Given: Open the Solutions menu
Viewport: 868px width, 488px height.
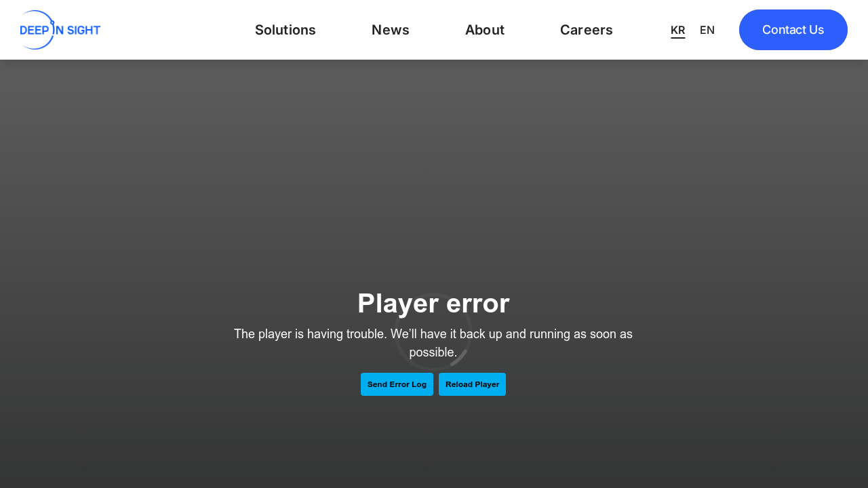Looking at the screenshot, I should pyautogui.click(x=285, y=30).
